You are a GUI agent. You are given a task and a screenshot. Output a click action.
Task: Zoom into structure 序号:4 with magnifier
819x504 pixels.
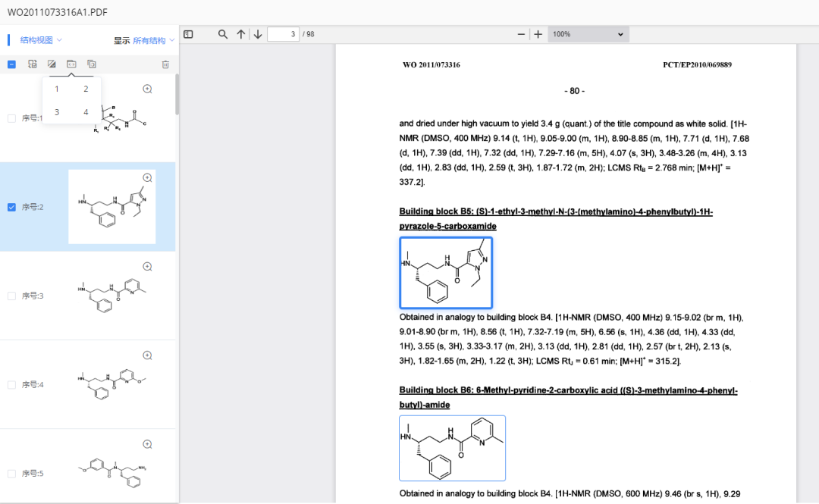tap(148, 355)
